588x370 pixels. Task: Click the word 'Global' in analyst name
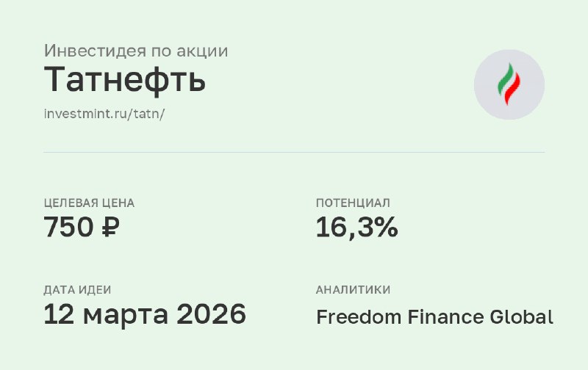pos(522,317)
